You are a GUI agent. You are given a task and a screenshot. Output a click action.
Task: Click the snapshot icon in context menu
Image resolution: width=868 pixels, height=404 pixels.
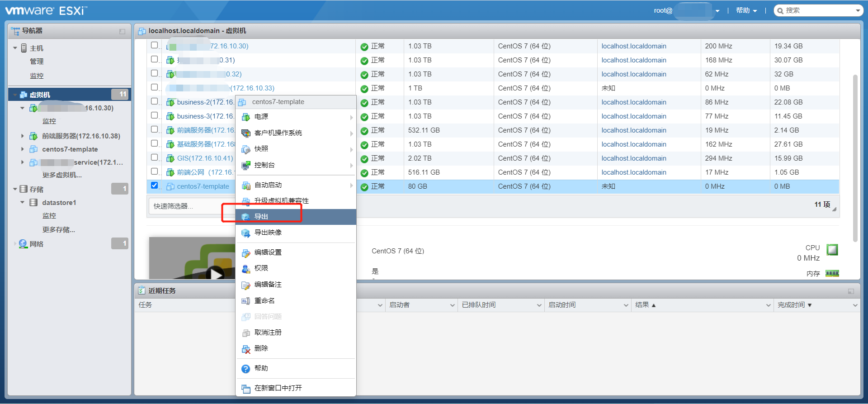pos(246,149)
